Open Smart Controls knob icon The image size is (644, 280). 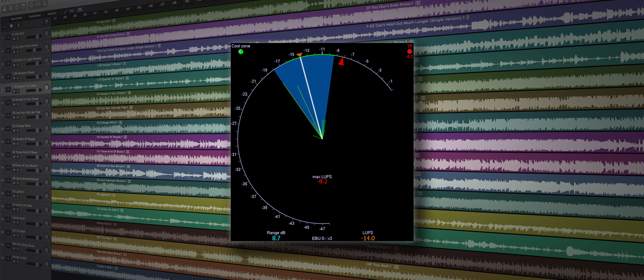coord(31,5)
